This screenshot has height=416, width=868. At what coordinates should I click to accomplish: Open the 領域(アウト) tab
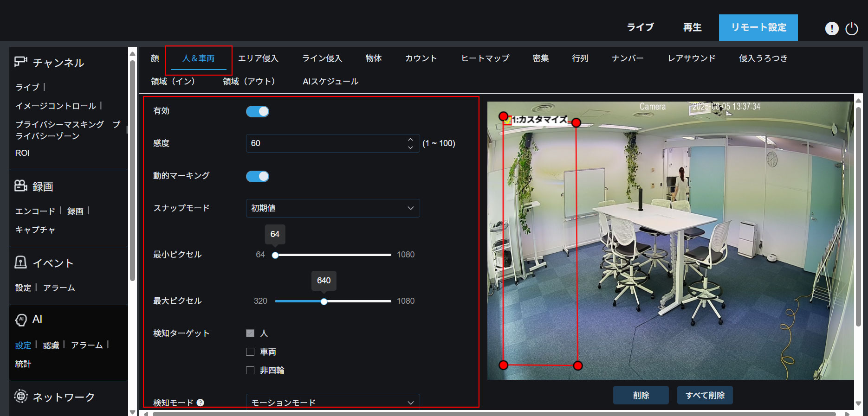(249, 81)
